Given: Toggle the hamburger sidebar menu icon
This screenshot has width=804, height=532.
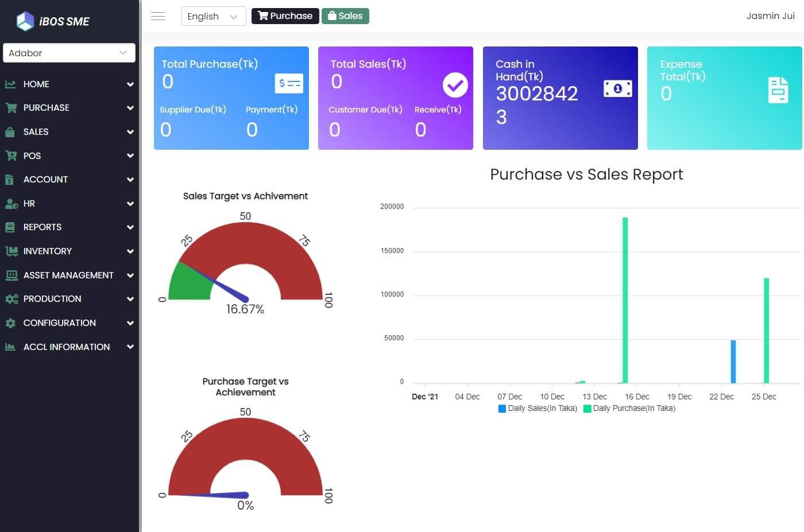Looking at the screenshot, I should [x=158, y=16].
